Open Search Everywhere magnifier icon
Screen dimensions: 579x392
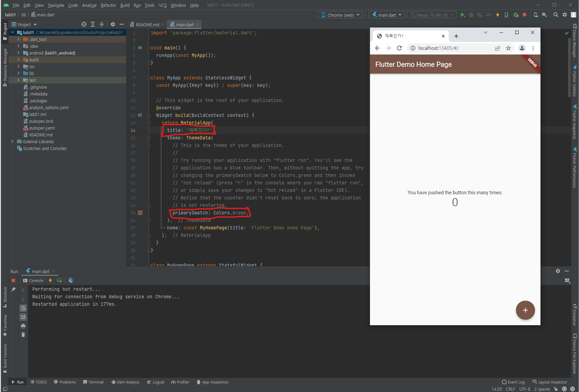tap(556, 15)
